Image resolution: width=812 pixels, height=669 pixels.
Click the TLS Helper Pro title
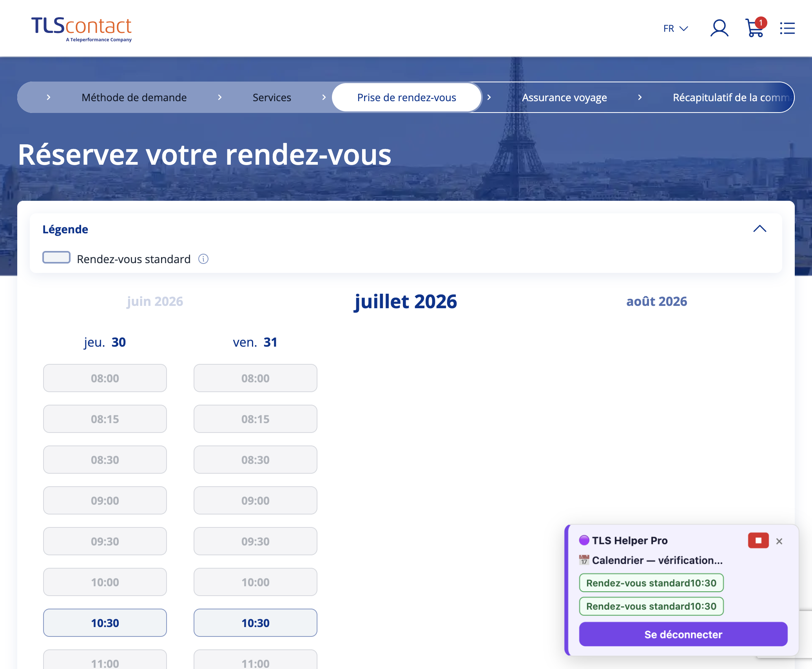[x=629, y=540]
